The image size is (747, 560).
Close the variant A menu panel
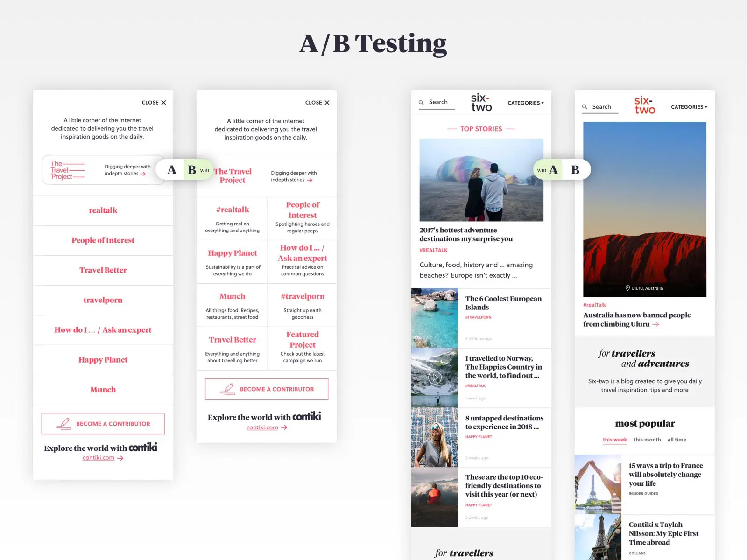coord(154,102)
